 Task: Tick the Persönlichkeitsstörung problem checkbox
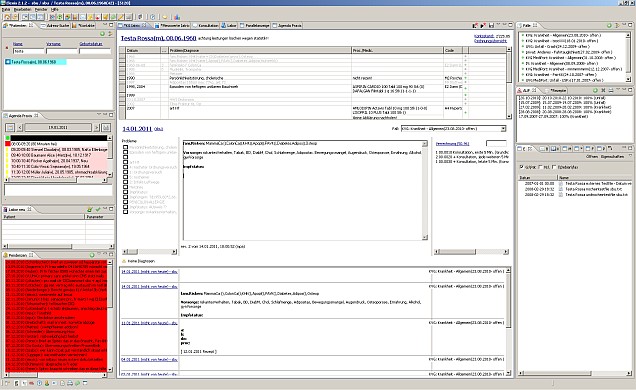click(126, 148)
